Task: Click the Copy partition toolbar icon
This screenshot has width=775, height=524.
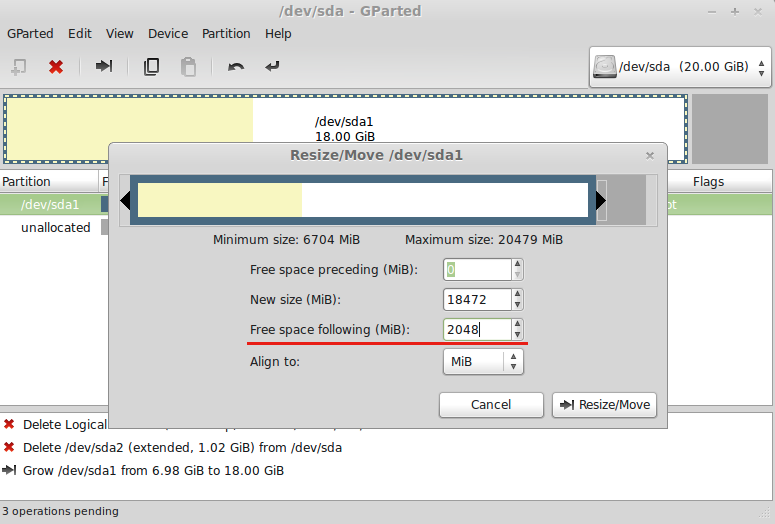Action: coord(152,67)
